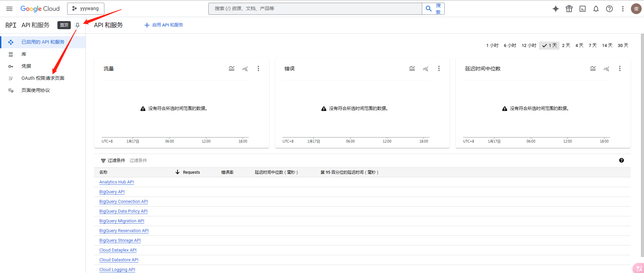644x273 pixels.
Task: Activate Cloud Shell terminal icon
Action: tap(583, 9)
